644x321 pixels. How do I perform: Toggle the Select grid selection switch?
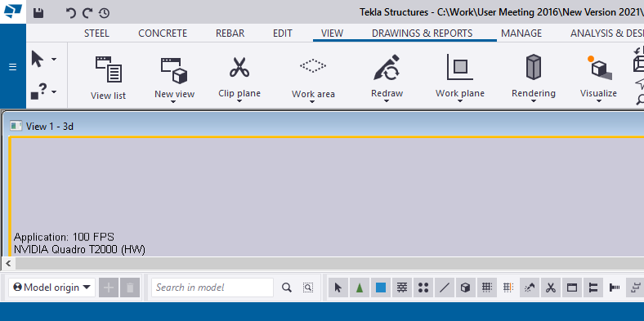coord(487,288)
